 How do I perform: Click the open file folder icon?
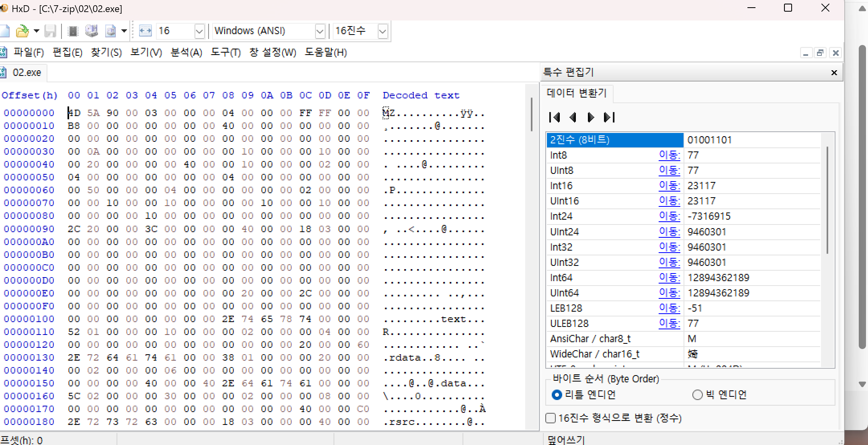(x=22, y=31)
